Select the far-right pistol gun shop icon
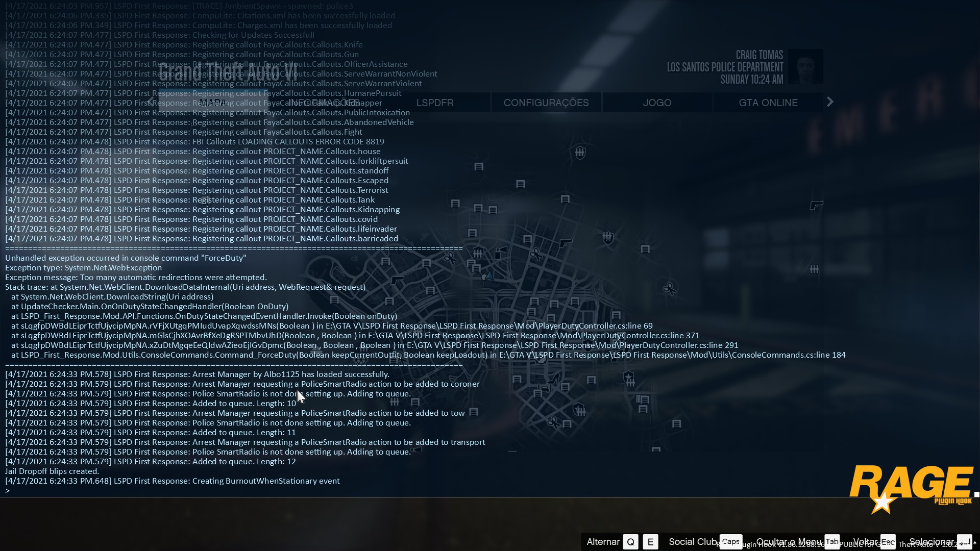Image resolution: width=980 pixels, height=551 pixels. pos(816,206)
